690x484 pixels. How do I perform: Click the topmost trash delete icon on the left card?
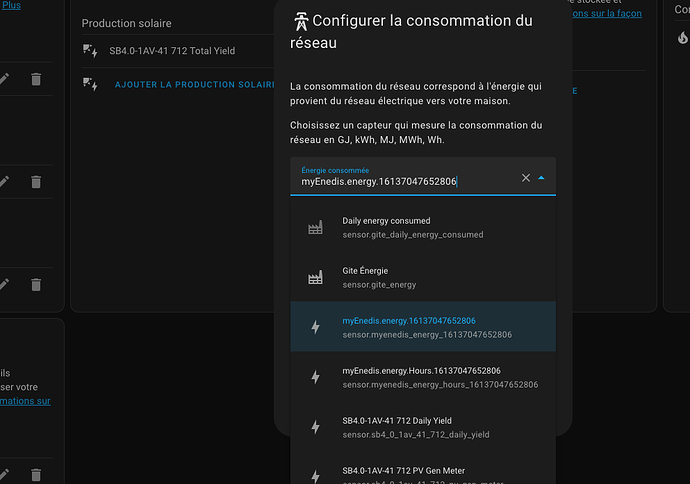(x=36, y=79)
